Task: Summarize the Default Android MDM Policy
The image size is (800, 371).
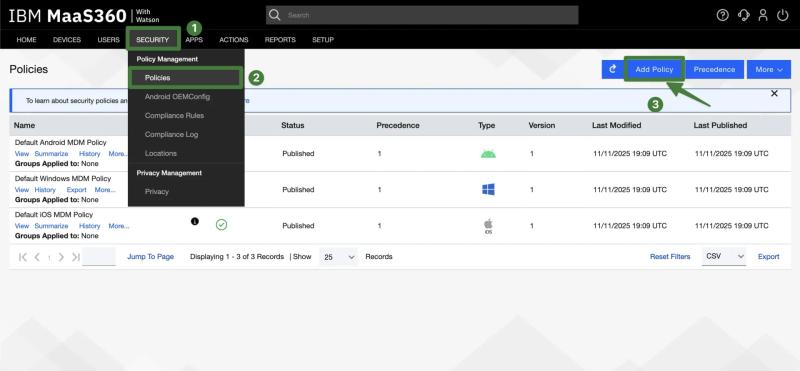Action: 52,154
